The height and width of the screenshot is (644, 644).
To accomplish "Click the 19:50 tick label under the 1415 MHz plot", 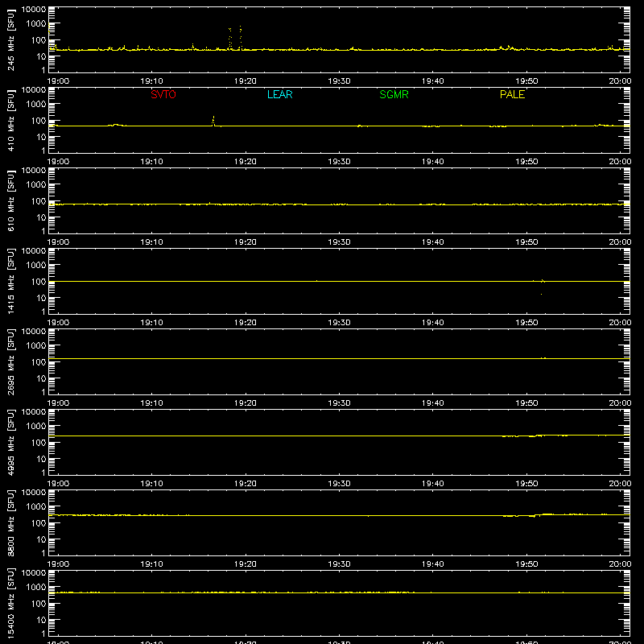I will point(526,323).
